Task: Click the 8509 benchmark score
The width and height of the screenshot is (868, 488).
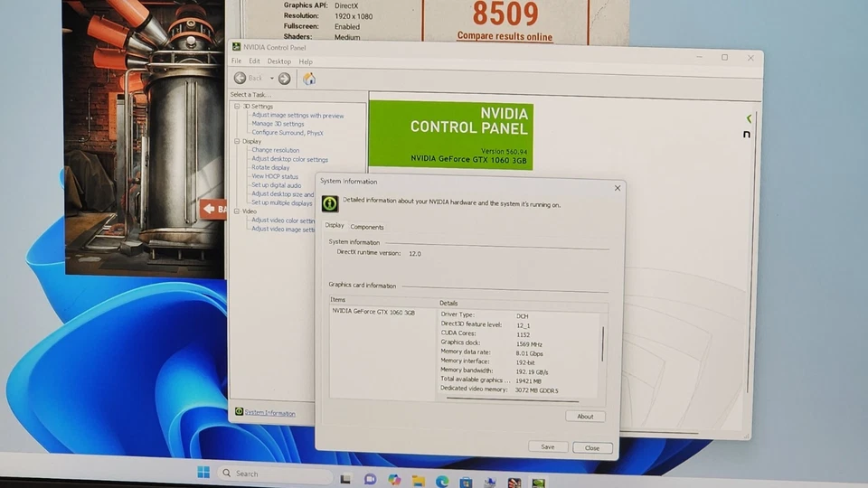Action: [505, 14]
